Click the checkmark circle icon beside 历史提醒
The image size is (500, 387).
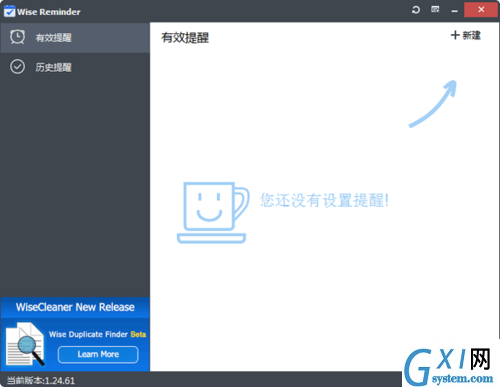[17, 67]
